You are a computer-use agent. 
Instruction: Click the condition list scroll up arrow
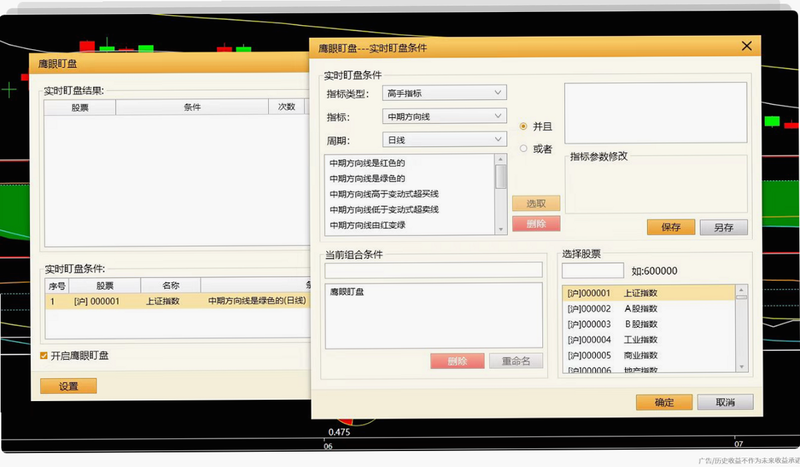tap(501, 159)
